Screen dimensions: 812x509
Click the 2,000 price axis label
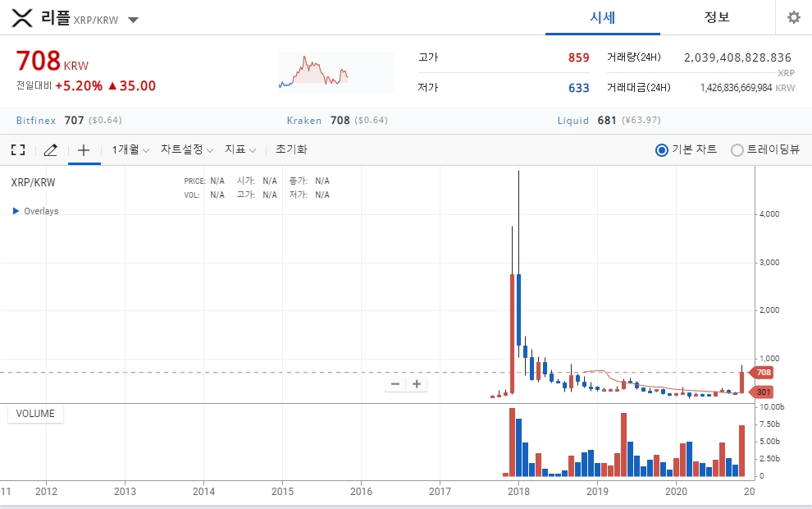[x=769, y=310]
